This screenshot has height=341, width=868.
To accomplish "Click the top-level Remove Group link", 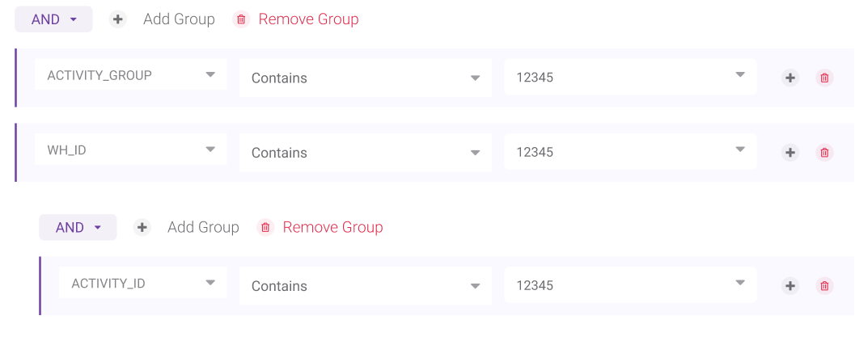I will (308, 19).
